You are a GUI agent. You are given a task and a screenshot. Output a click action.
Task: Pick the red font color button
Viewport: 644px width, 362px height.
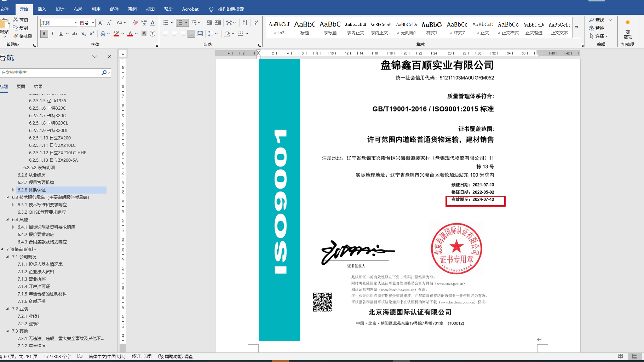click(x=130, y=34)
